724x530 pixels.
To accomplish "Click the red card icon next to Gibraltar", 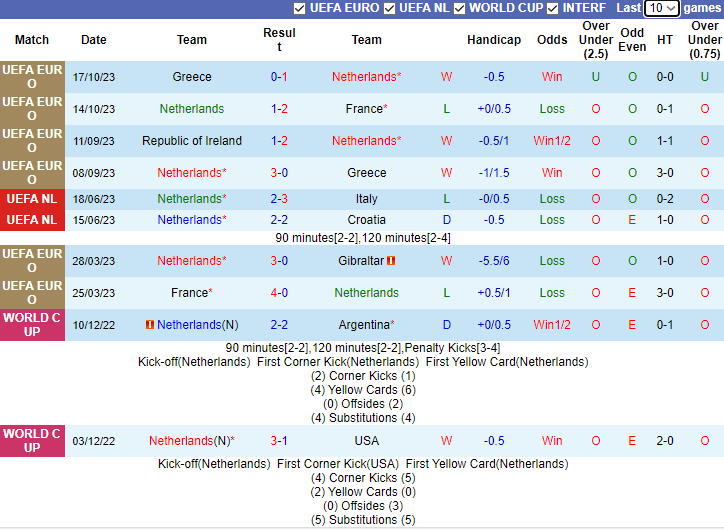I will (392, 261).
